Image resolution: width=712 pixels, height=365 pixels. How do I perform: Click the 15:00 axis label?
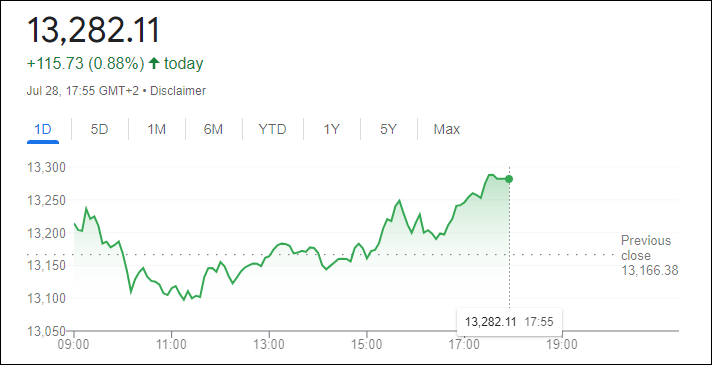pyautogui.click(x=367, y=345)
